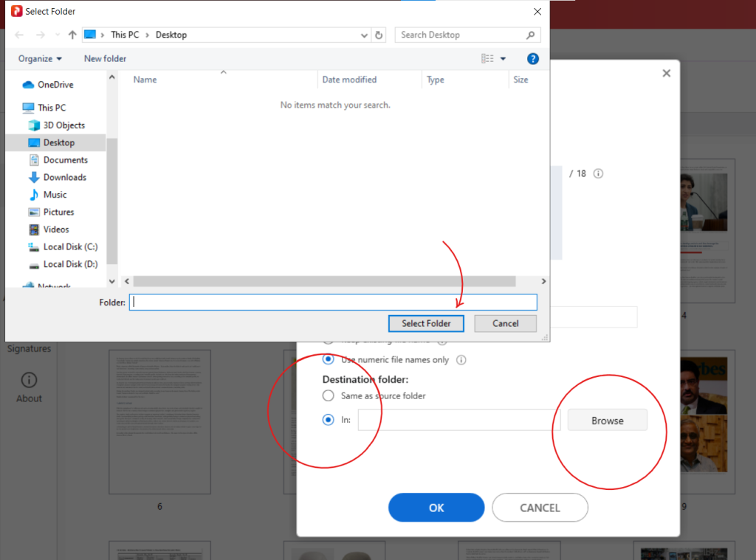Image resolution: width=756 pixels, height=560 pixels.
Task: Open the address bar dropdown arrow
Action: click(x=363, y=35)
